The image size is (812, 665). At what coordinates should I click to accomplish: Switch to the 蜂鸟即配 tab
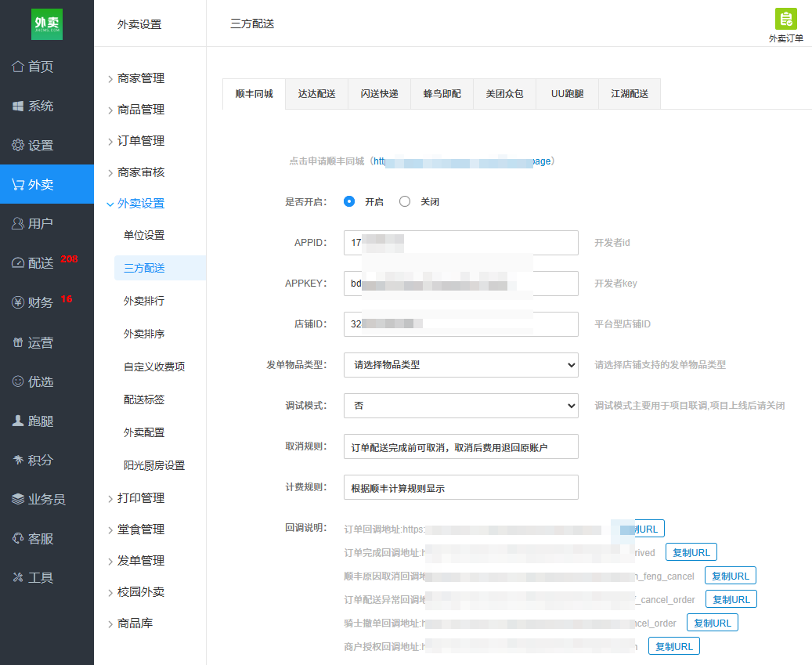pos(442,94)
